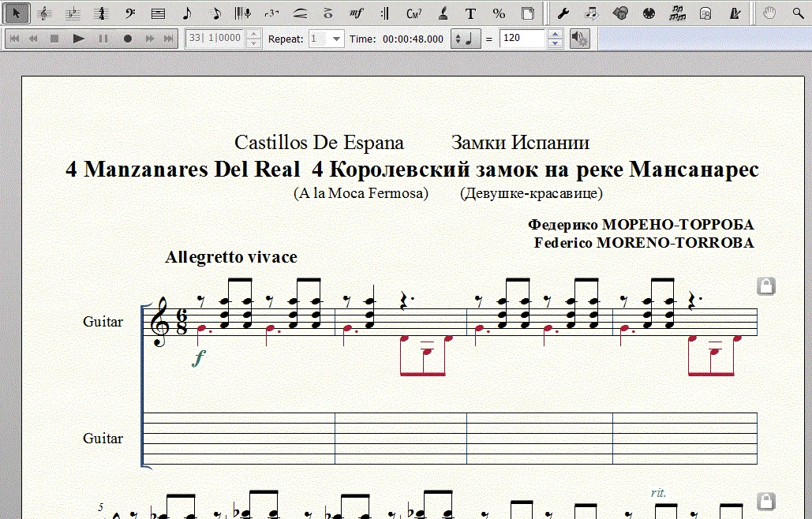The image size is (812, 519).
Task: Activate the hand grabber tool
Action: point(769,13)
